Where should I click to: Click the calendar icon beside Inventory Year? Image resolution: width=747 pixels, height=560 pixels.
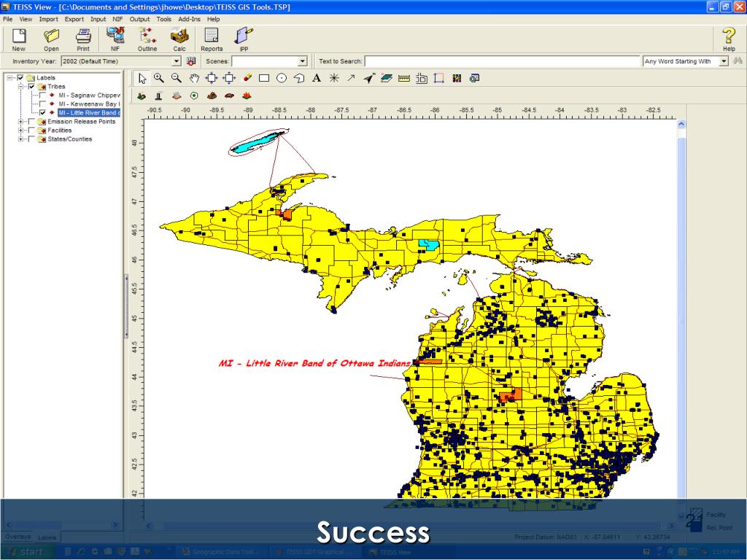[191, 61]
